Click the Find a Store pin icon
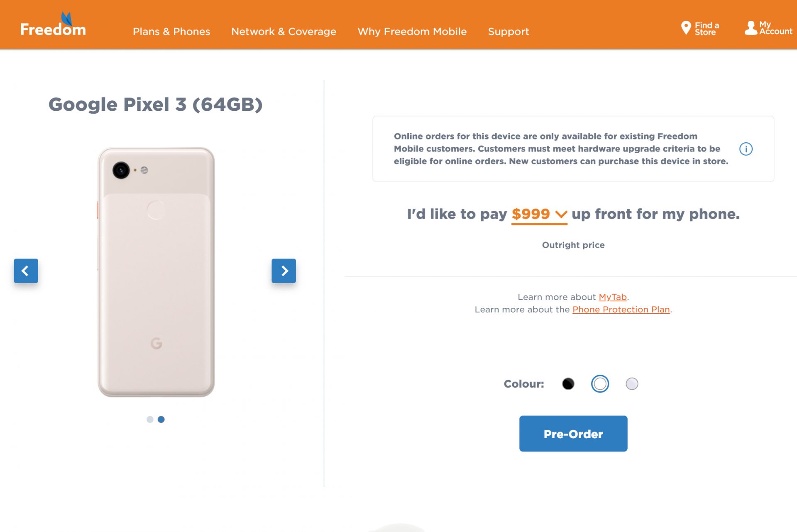The width and height of the screenshot is (797, 532). pos(686,28)
